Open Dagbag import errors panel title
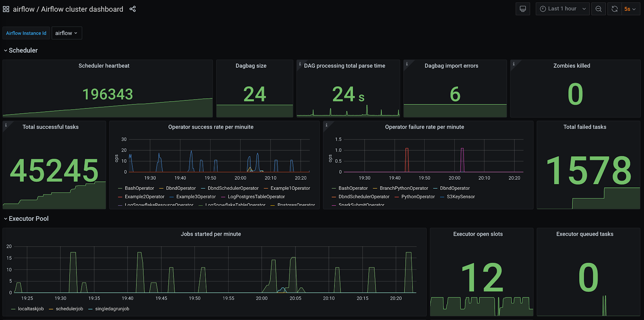 pyautogui.click(x=451, y=66)
